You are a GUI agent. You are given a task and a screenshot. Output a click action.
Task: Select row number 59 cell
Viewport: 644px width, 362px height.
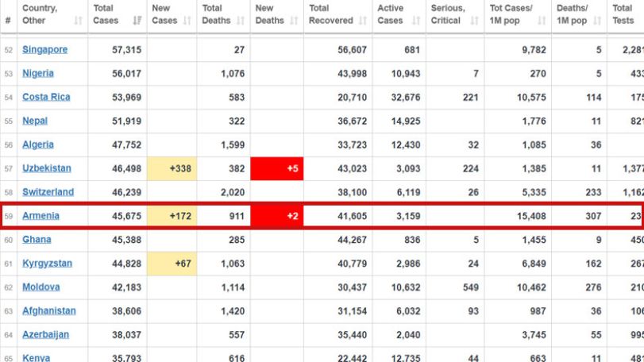coord(9,216)
